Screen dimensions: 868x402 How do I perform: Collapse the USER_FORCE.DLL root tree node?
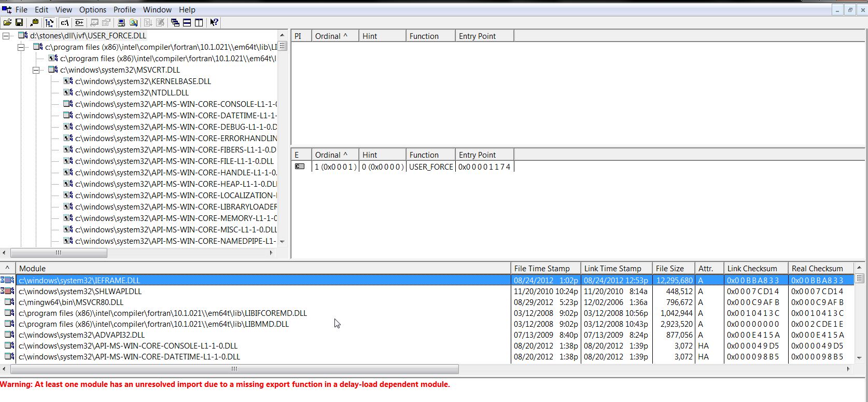6,36
